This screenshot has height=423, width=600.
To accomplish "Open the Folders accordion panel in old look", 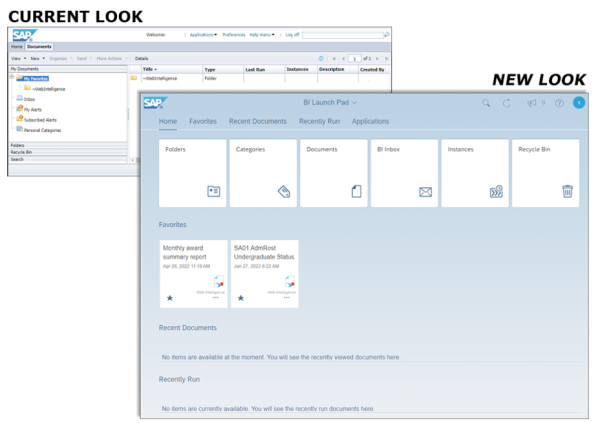I will click(x=68, y=145).
